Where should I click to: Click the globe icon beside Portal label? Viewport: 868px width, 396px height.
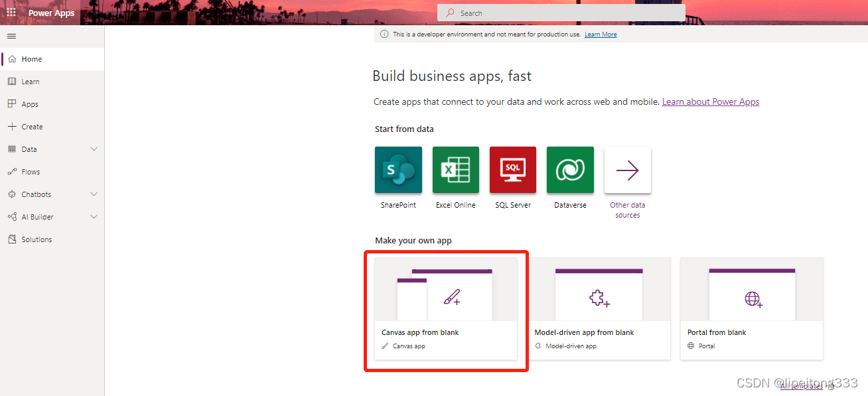pyautogui.click(x=691, y=346)
